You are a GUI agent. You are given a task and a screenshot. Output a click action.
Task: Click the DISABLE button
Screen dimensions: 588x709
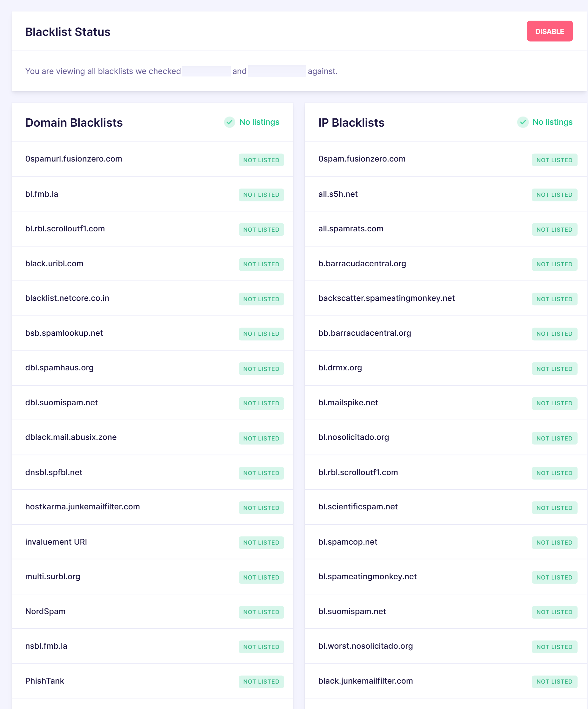[x=549, y=31]
